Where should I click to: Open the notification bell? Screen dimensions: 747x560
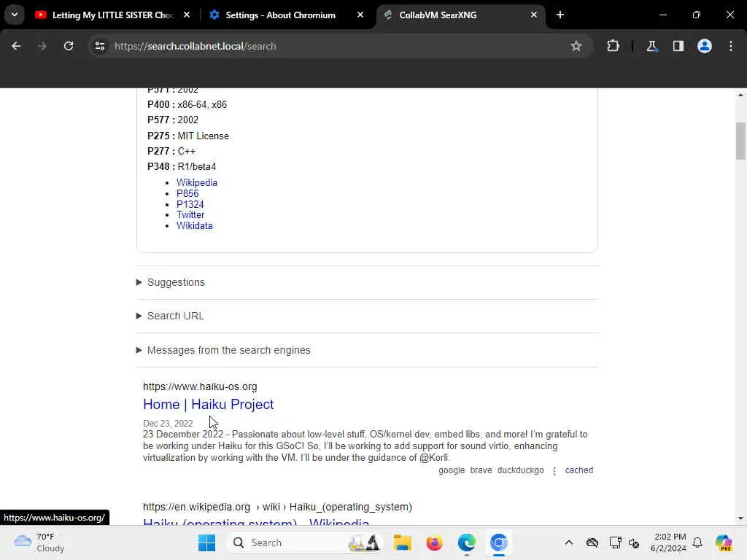coord(697,542)
